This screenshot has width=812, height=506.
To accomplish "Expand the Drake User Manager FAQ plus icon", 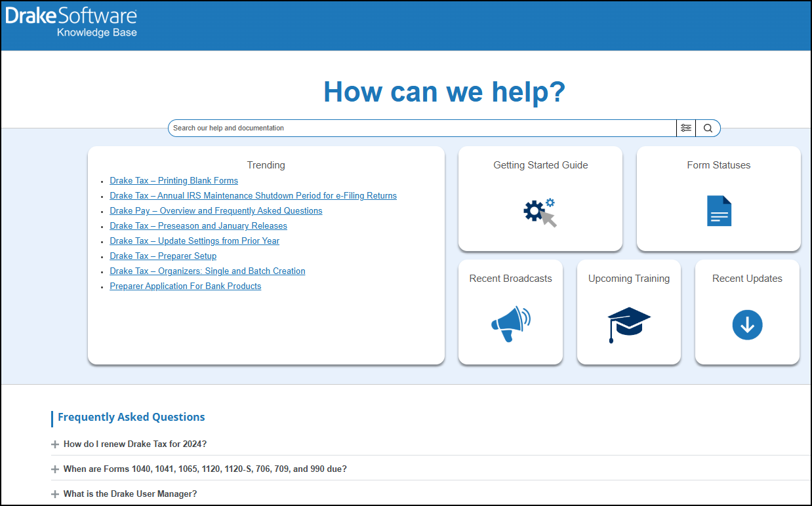I will (x=55, y=494).
